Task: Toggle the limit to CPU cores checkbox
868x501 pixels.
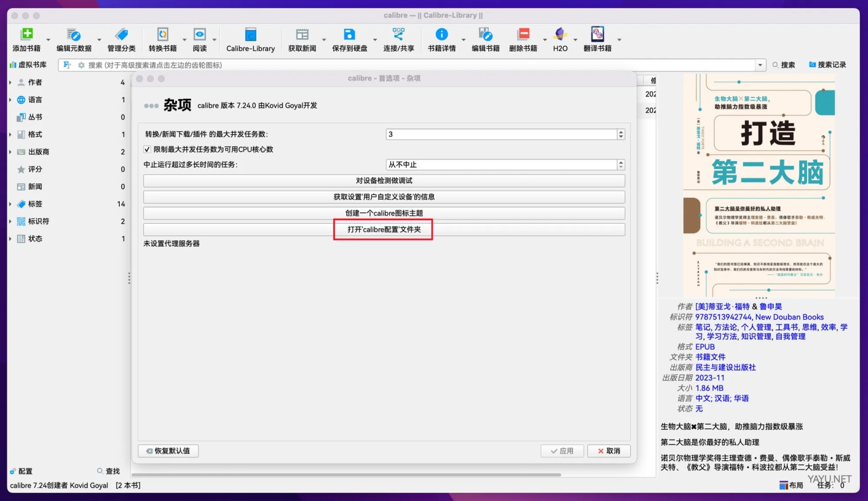Action: (147, 149)
